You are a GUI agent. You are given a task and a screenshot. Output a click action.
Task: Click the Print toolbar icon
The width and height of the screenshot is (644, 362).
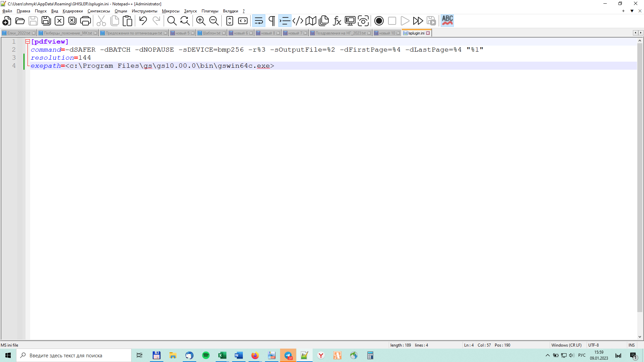point(86,21)
